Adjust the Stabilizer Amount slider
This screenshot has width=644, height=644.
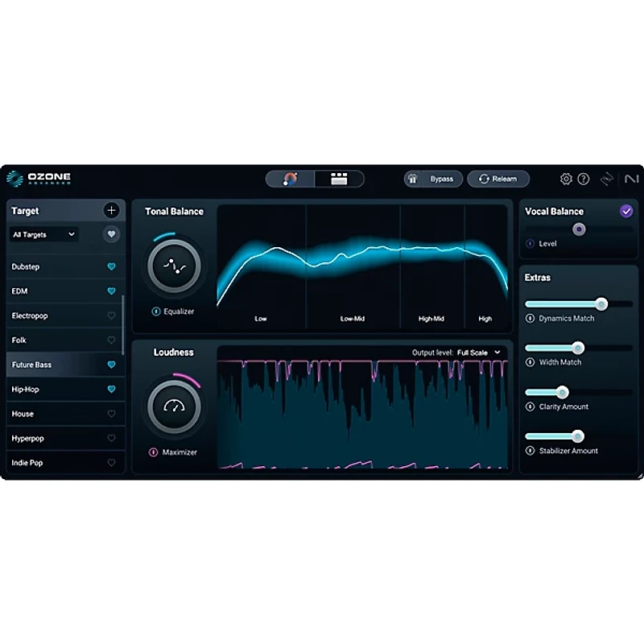click(x=580, y=437)
